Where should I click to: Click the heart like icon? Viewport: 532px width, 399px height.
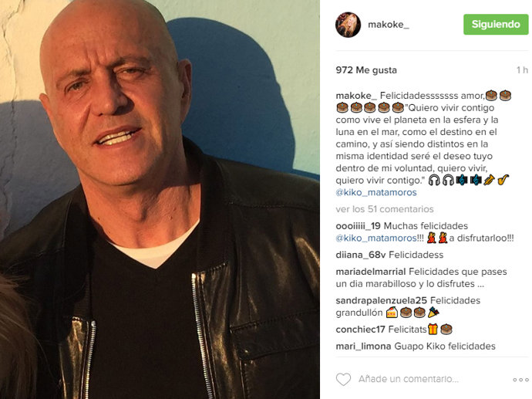tap(343, 379)
